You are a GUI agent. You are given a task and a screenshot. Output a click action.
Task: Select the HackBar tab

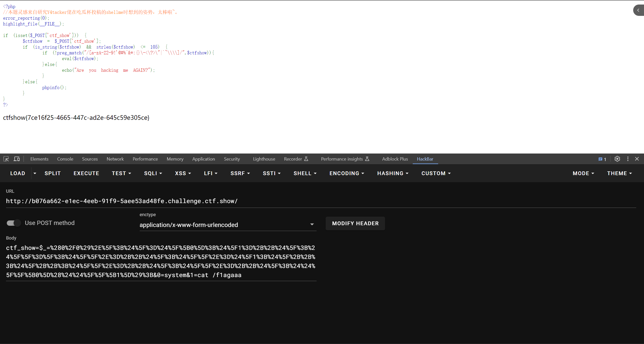[425, 159]
